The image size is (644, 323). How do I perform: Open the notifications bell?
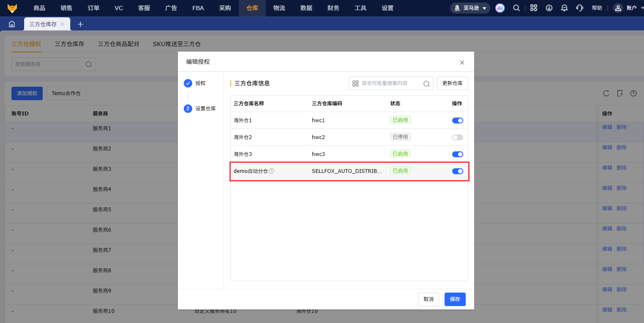point(564,8)
